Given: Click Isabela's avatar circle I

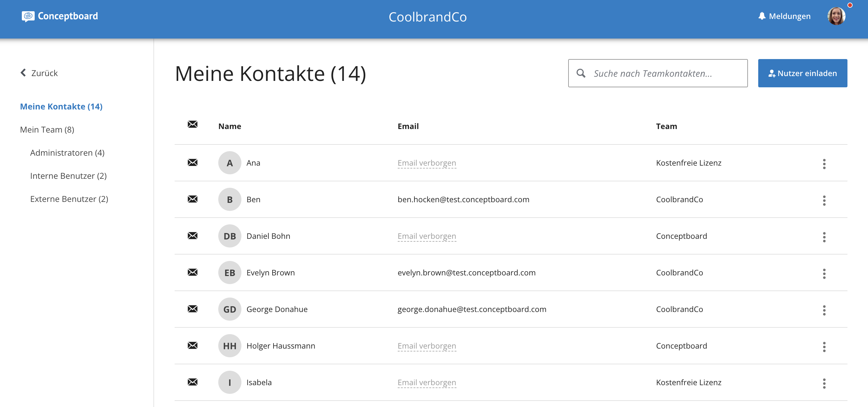Looking at the screenshot, I should tap(230, 382).
